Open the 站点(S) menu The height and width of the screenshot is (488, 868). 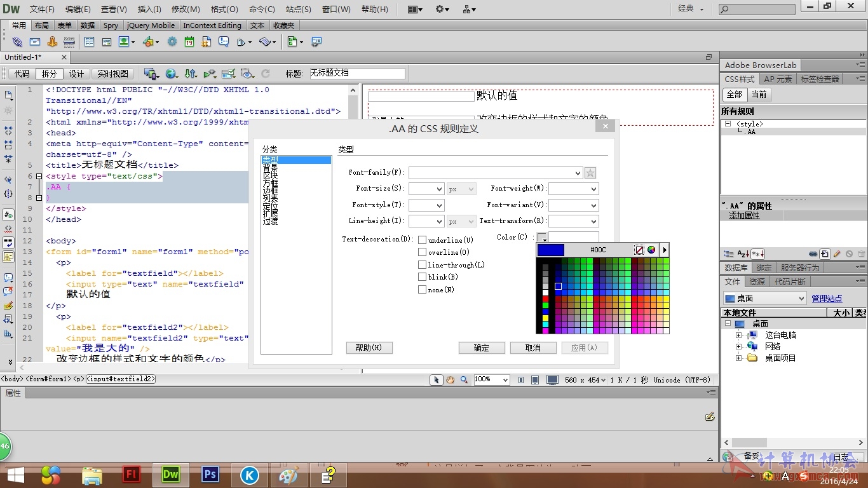(299, 9)
